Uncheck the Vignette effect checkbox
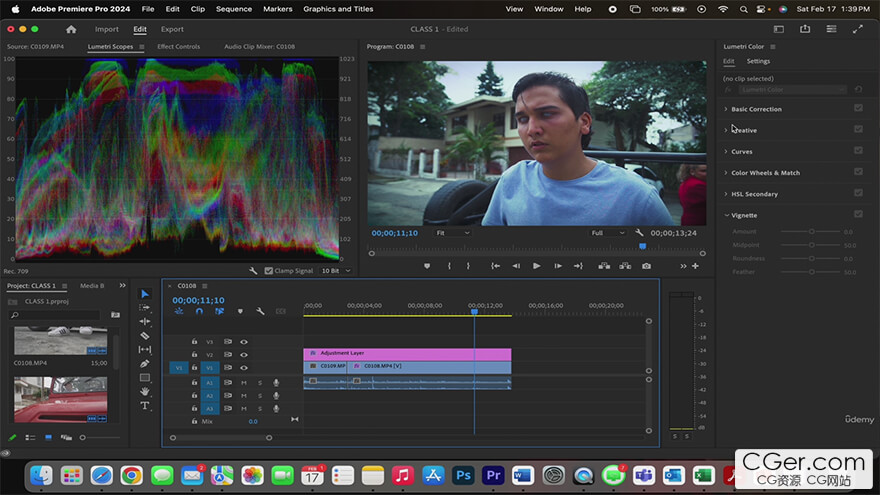Screen dimensions: 880x495 coord(858,214)
